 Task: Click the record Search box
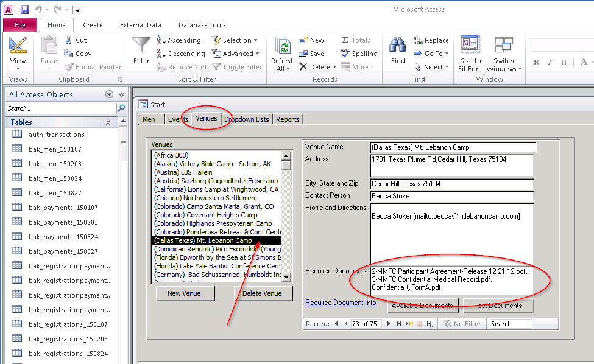click(x=511, y=324)
